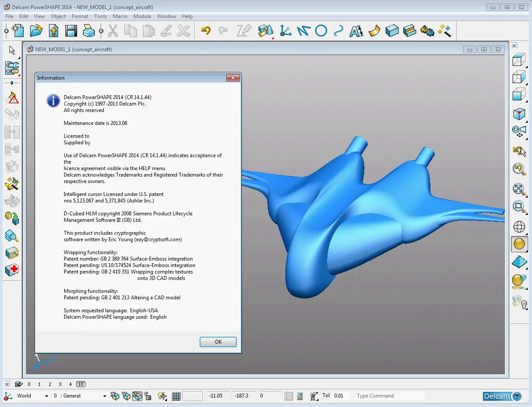Open the Object menu
The height and width of the screenshot is (407, 532).
59,16
